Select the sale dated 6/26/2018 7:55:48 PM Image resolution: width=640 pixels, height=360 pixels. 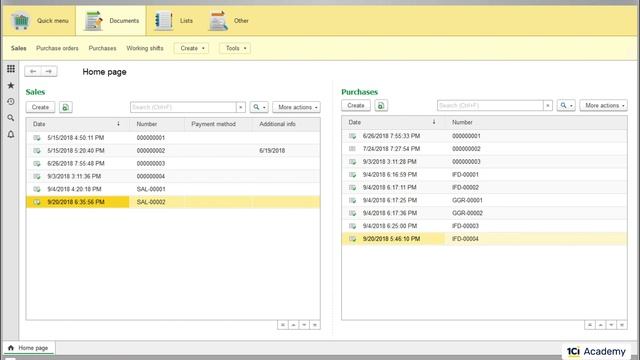(x=173, y=164)
